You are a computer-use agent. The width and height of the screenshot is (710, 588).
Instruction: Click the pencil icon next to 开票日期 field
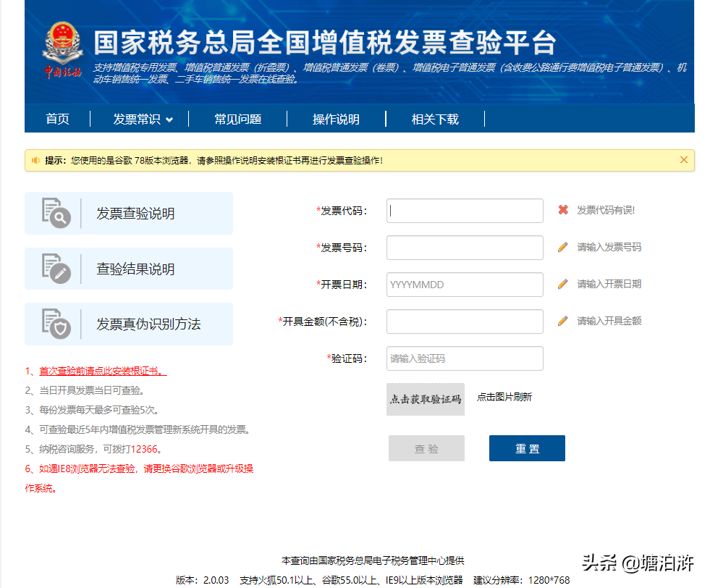pyautogui.click(x=563, y=284)
